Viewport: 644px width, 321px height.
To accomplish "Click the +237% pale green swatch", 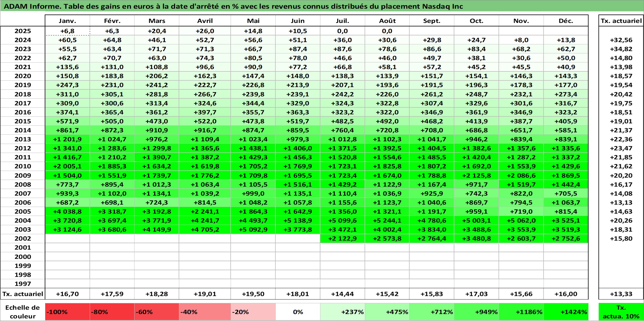I will [342, 312].
